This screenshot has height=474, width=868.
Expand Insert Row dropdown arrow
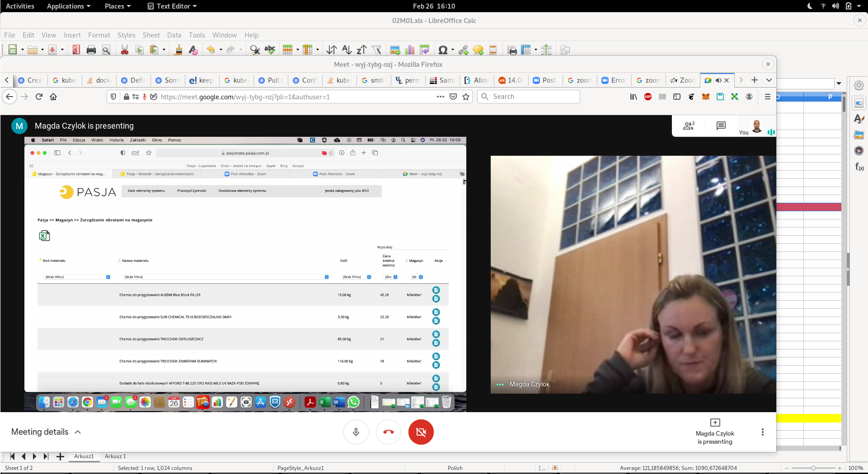coord(298,50)
